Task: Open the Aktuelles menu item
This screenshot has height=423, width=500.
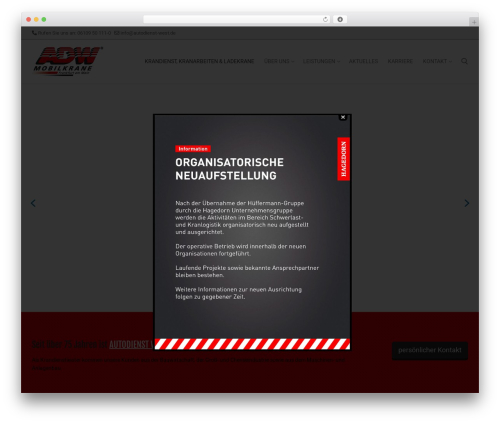Action: pos(363,61)
